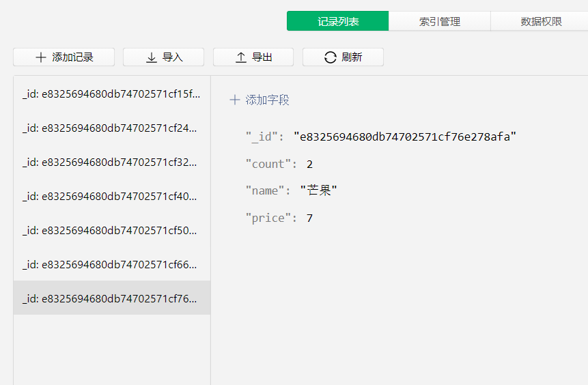Click the price value 7
This screenshot has height=385, width=588.
(x=309, y=218)
